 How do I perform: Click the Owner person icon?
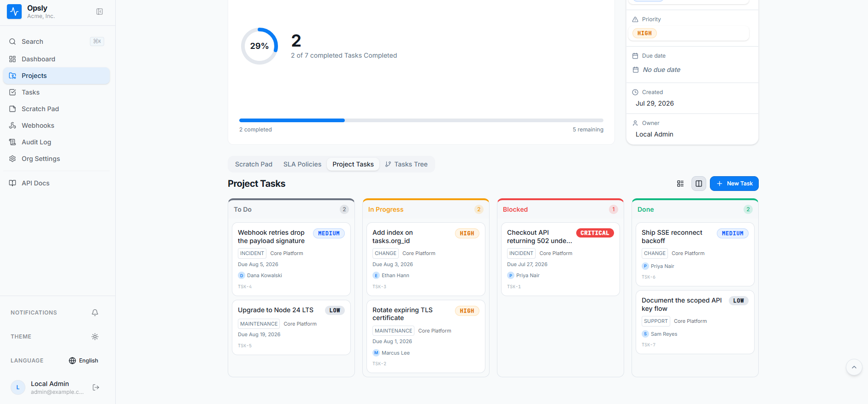tap(635, 123)
